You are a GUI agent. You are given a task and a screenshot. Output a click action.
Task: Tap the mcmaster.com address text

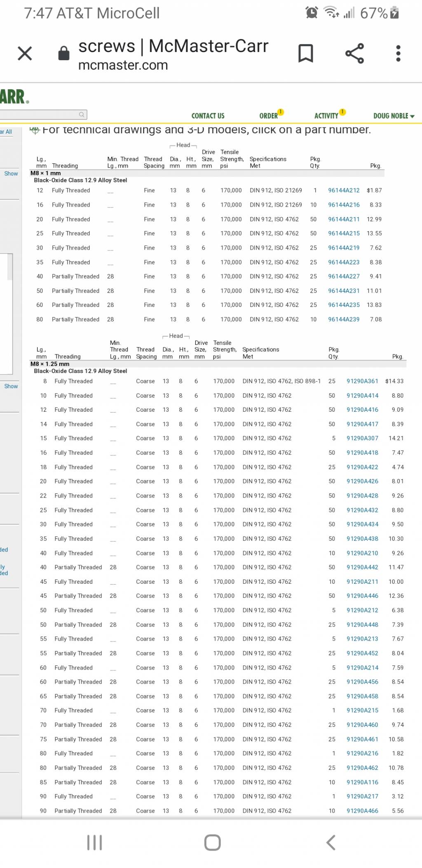(x=123, y=65)
